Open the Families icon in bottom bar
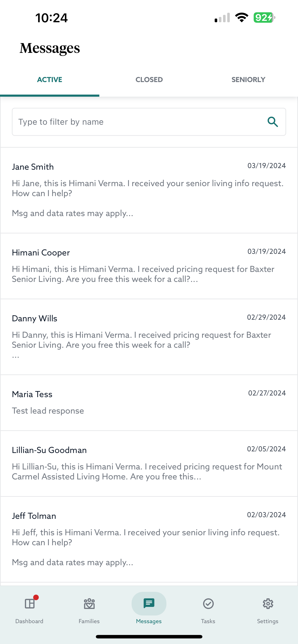 tap(89, 603)
